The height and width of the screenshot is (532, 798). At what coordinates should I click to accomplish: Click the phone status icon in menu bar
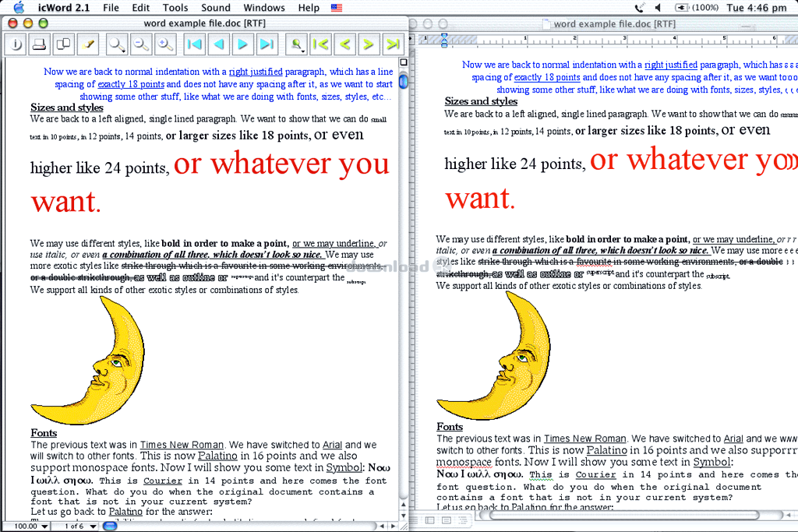pos(639,8)
